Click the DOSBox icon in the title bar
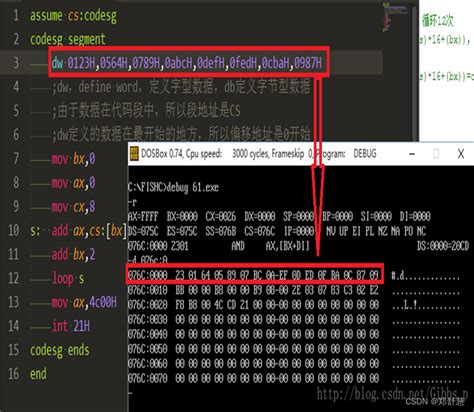Screen dimensions: 474x412 pos(134,154)
